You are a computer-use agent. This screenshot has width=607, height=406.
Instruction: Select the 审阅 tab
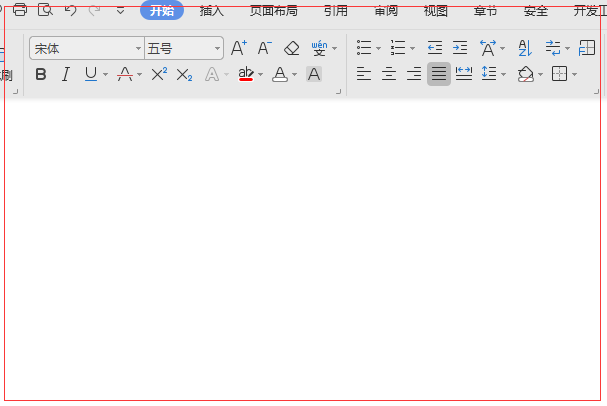(x=386, y=10)
